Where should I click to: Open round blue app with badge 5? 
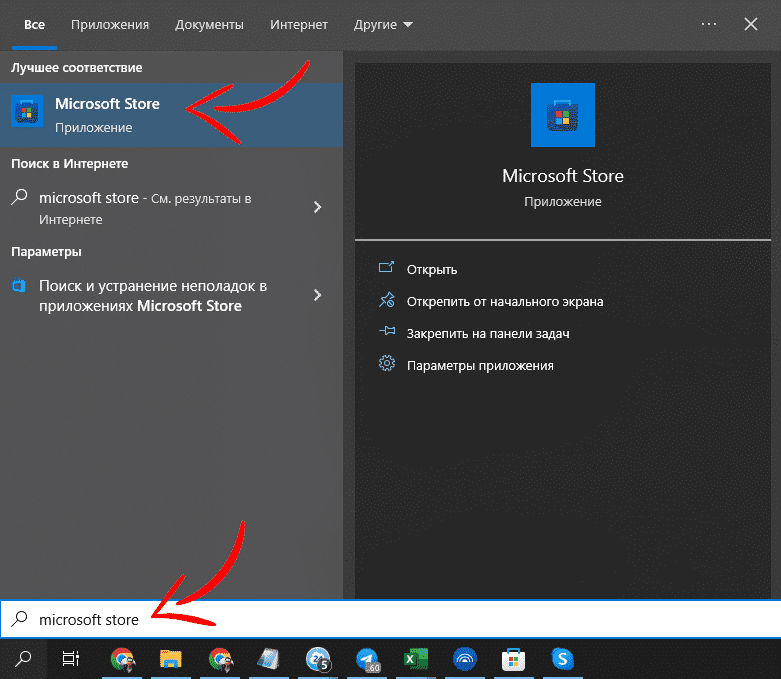318,659
